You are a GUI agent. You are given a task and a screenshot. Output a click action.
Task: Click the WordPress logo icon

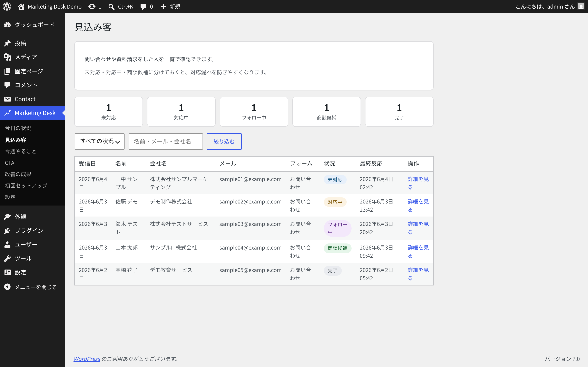[7, 7]
